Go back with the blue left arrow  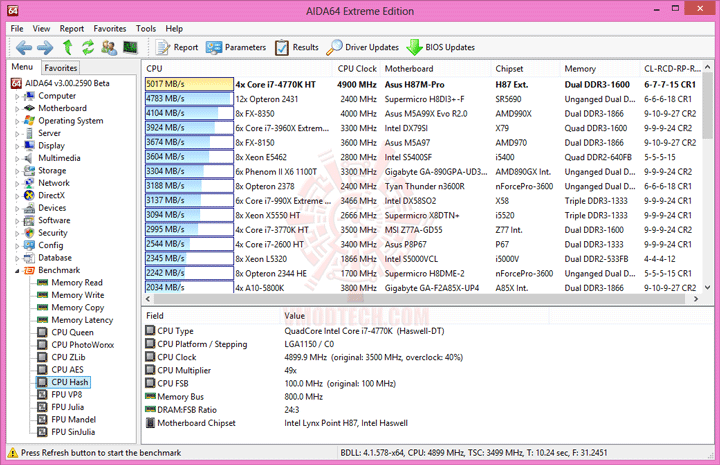[24, 47]
